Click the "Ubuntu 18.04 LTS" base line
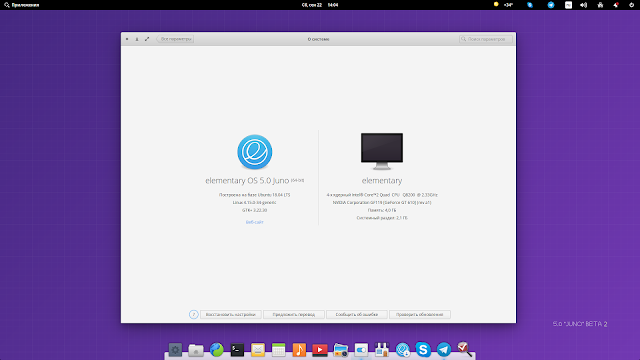The width and height of the screenshot is (640, 360). (254, 195)
